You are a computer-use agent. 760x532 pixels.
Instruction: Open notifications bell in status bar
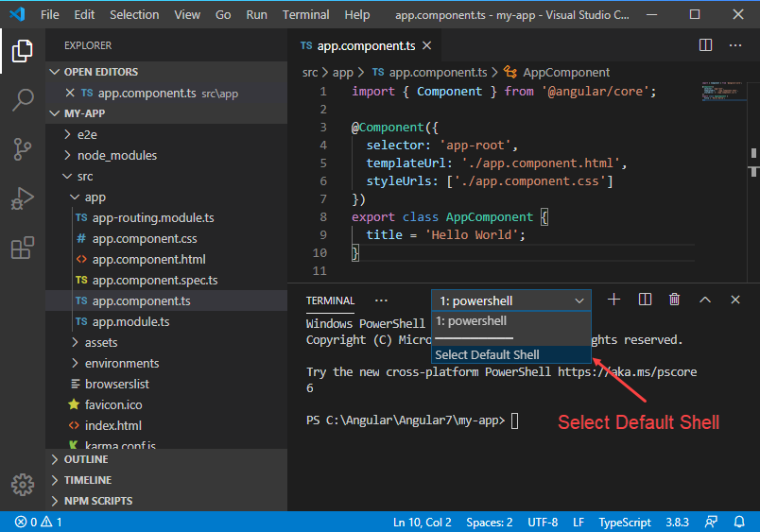pyautogui.click(x=739, y=522)
